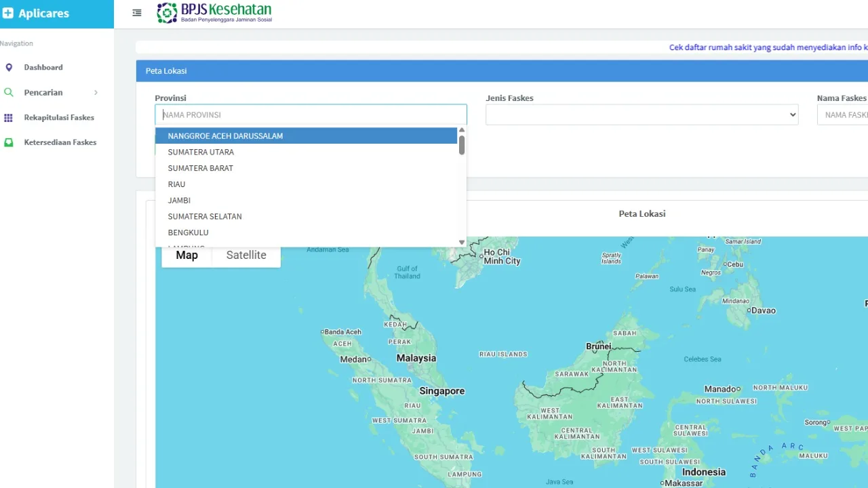The height and width of the screenshot is (488, 868).
Task: Focus the Nama Provinsi search field
Action: tap(311, 115)
